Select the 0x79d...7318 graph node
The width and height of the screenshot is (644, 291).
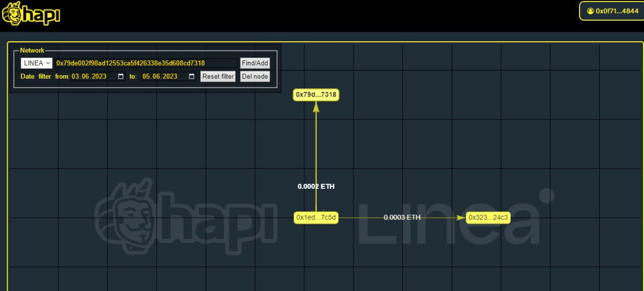tap(316, 94)
